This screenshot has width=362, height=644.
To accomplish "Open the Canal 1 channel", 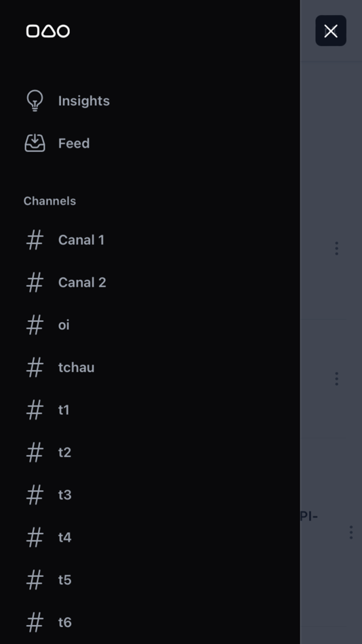I will 81,240.
